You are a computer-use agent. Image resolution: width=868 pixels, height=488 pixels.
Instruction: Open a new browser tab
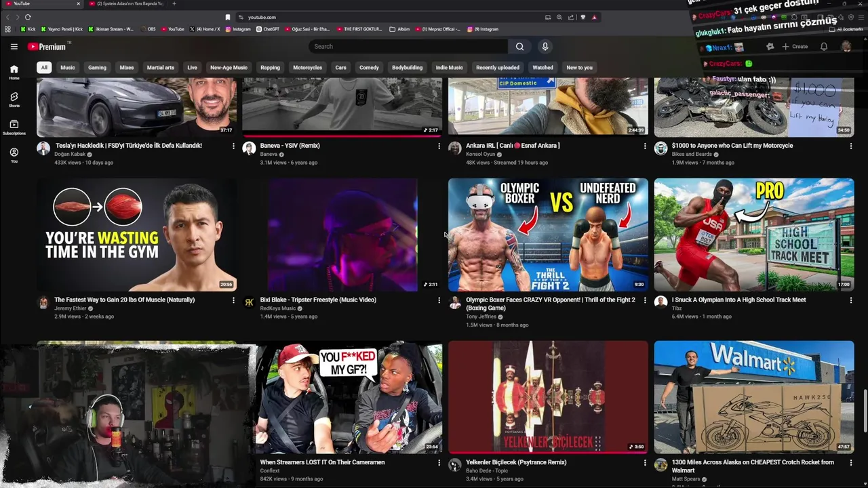point(174,3)
